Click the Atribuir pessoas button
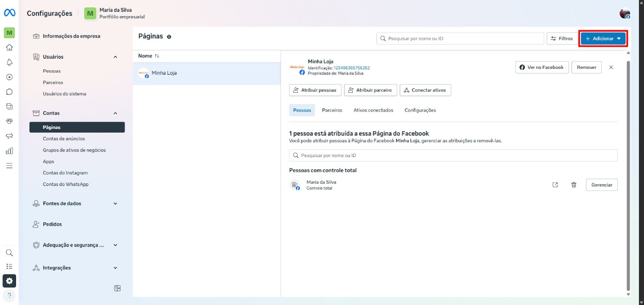 click(315, 90)
